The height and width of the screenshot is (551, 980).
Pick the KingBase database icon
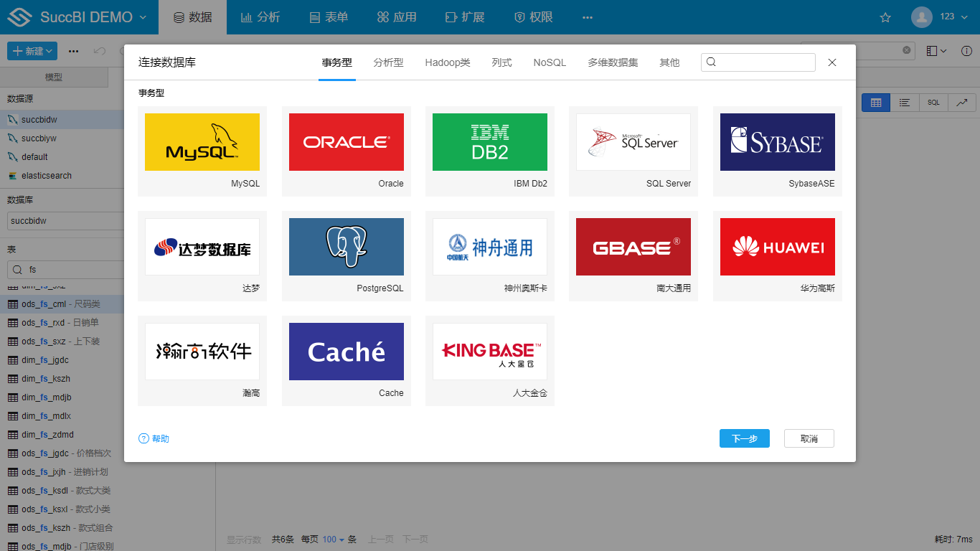tap(489, 352)
